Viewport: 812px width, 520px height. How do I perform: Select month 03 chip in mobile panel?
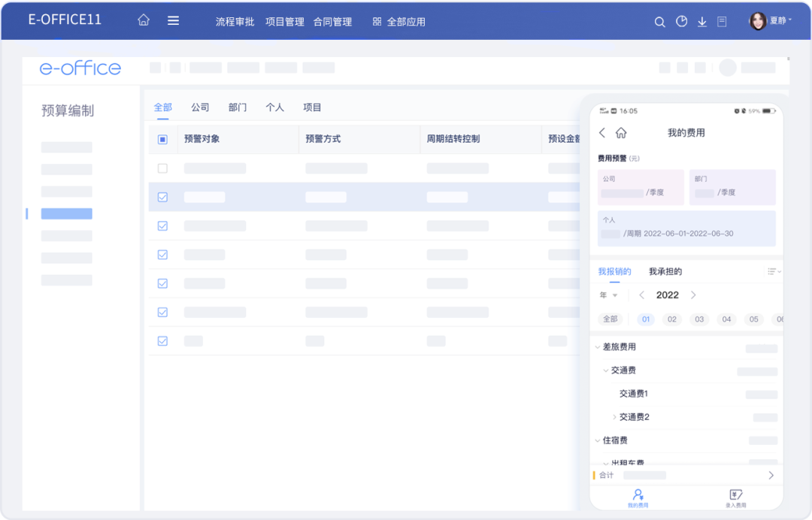click(x=699, y=319)
